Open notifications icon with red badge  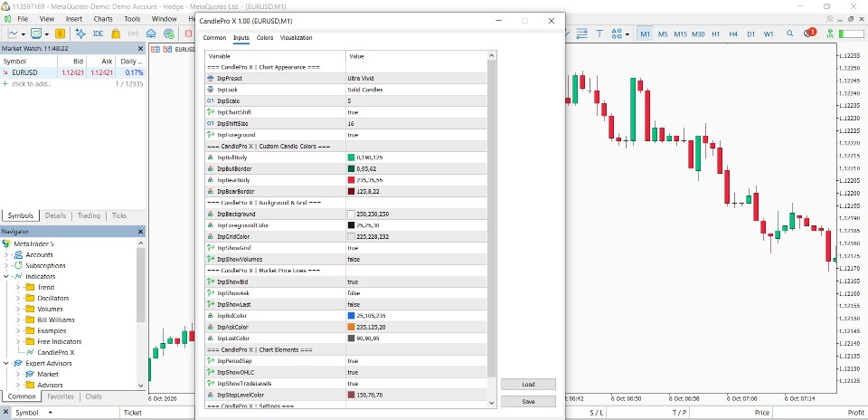click(x=808, y=33)
